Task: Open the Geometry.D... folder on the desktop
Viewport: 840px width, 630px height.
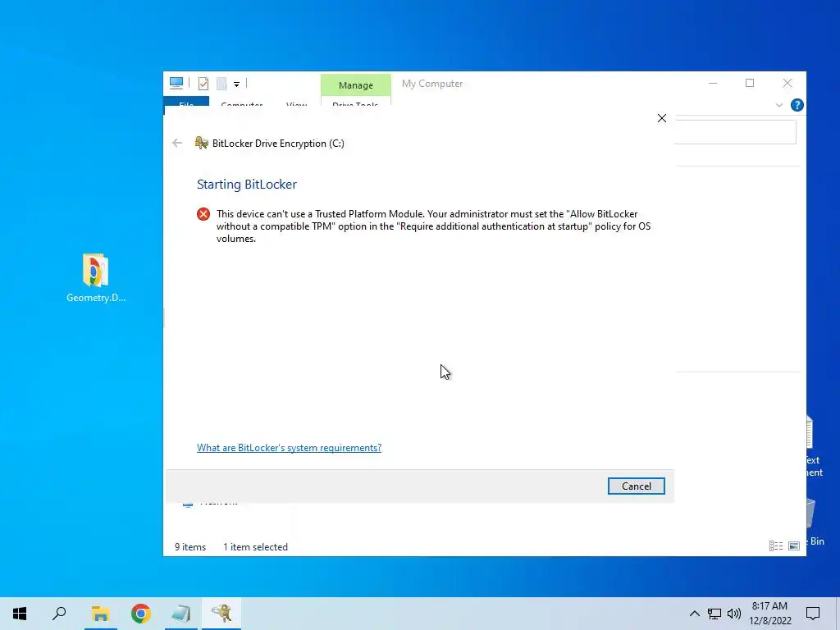Action: click(x=96, y=278)
